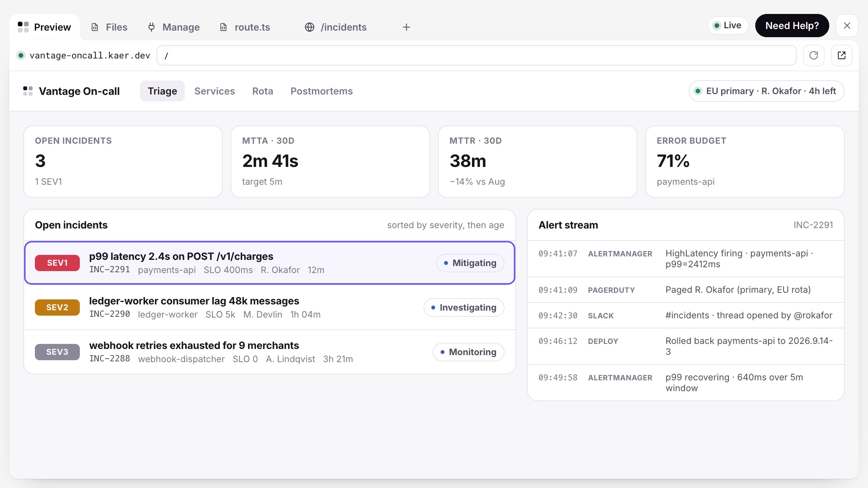
Task: Navigate to Postmortems
Action: point(322,91)
